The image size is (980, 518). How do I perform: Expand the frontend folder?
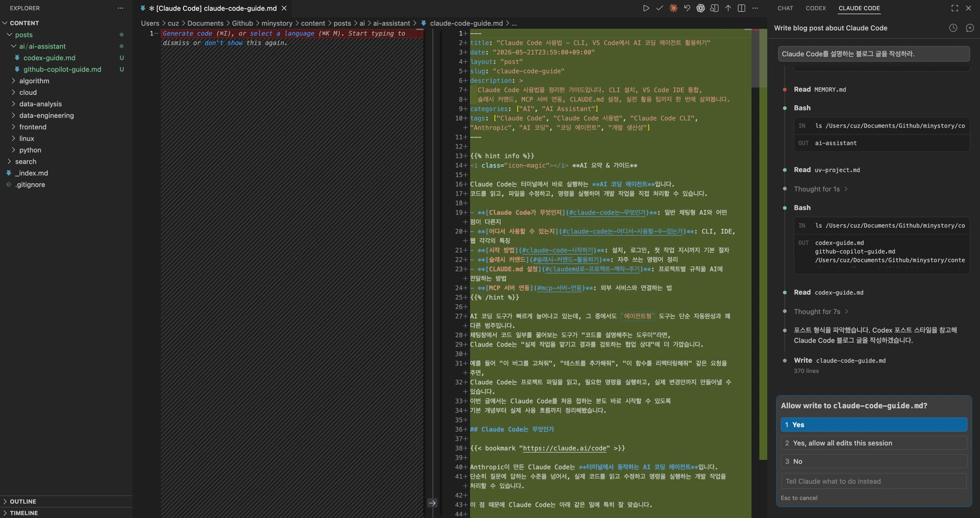point(13,127)
